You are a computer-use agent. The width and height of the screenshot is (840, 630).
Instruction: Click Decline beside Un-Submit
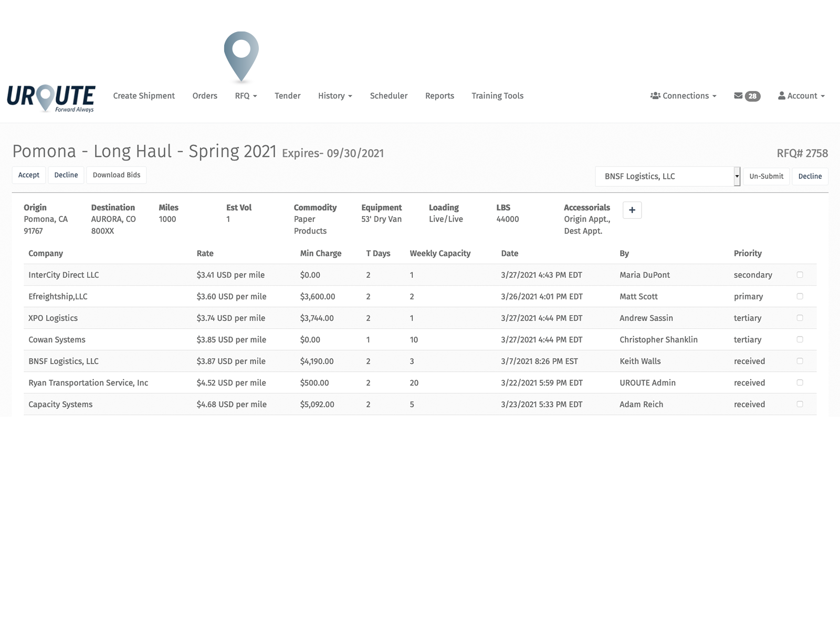pos(810,176)
